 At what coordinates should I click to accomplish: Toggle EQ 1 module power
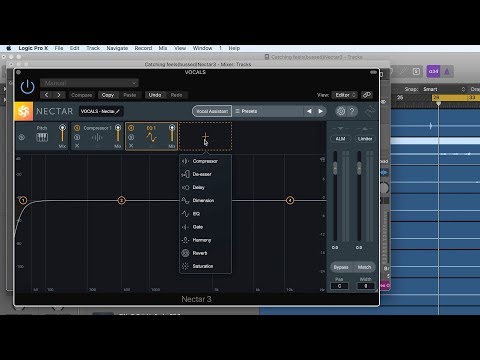click(131, 128)
